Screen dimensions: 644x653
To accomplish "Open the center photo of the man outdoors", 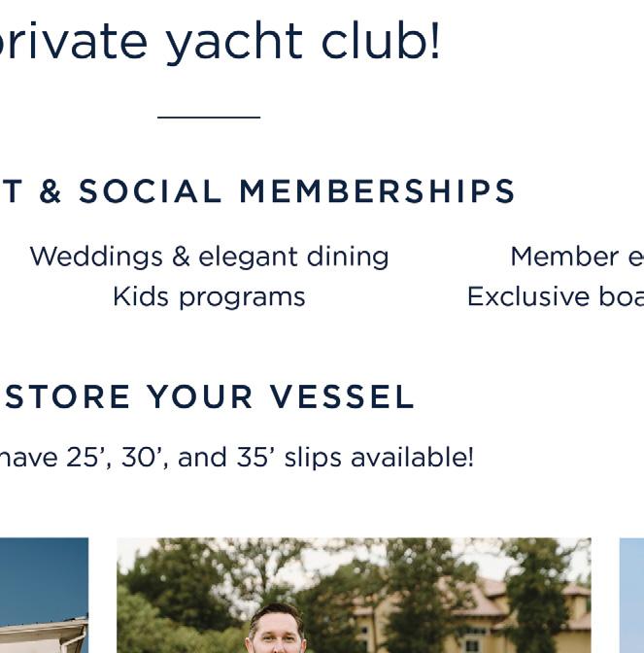I will [x=353, y=595].
